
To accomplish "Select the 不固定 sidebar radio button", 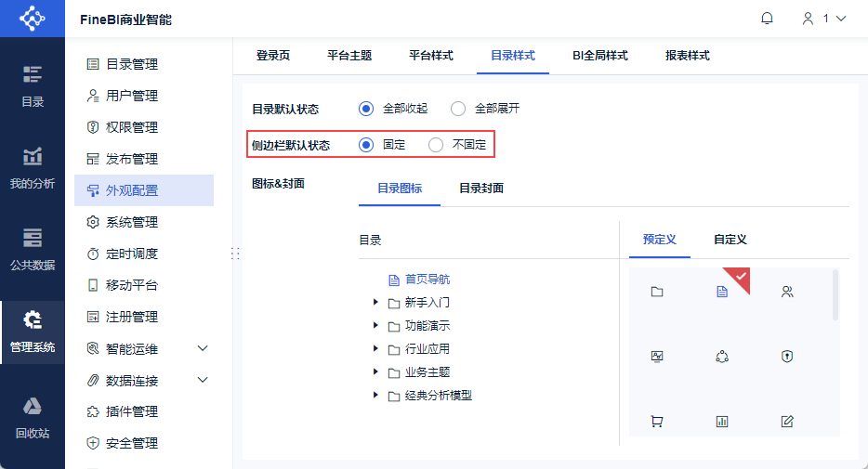I will click(436, 145).
